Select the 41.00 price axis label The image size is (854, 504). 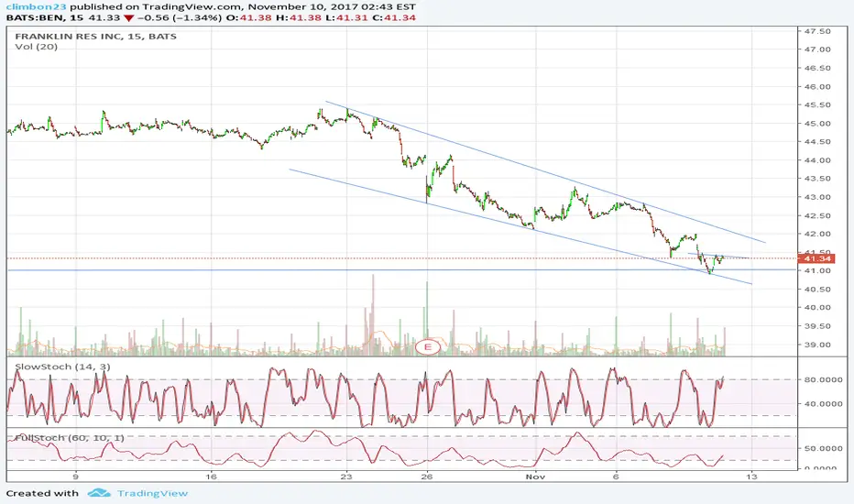point(817,271)
